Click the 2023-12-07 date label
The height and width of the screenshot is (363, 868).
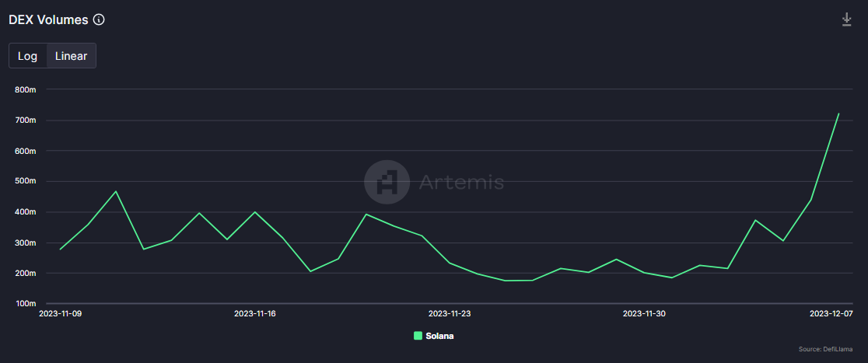click(x=831, y=314)
